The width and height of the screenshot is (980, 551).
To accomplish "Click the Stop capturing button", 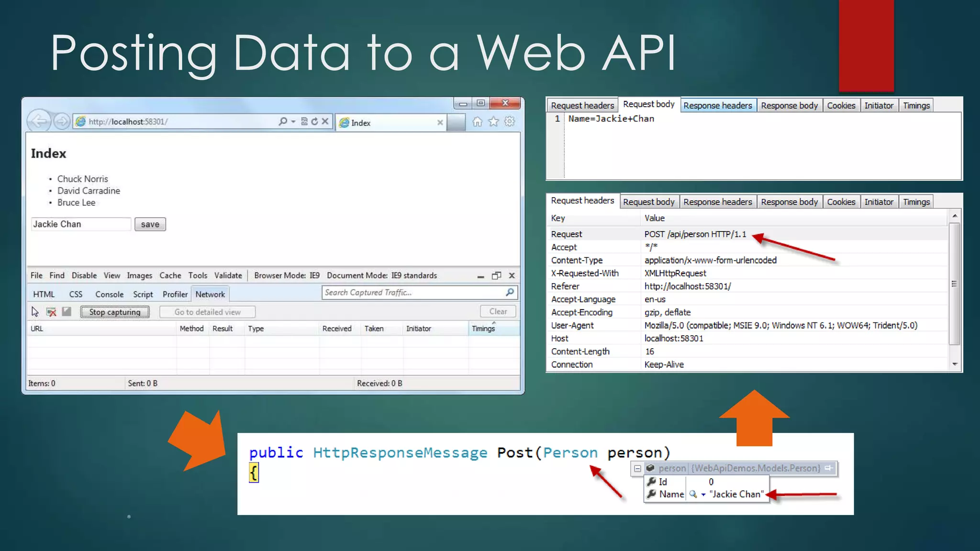I will click(115, 312).
